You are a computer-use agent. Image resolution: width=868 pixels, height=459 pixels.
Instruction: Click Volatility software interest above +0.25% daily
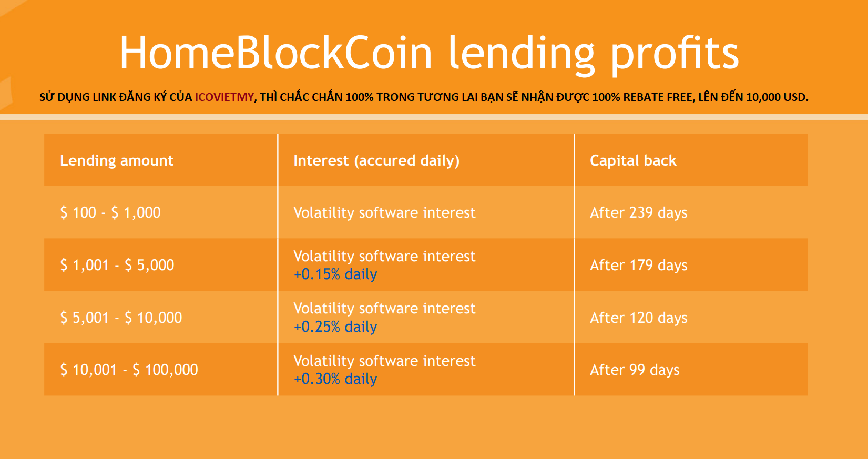click(x=384, y=308)
